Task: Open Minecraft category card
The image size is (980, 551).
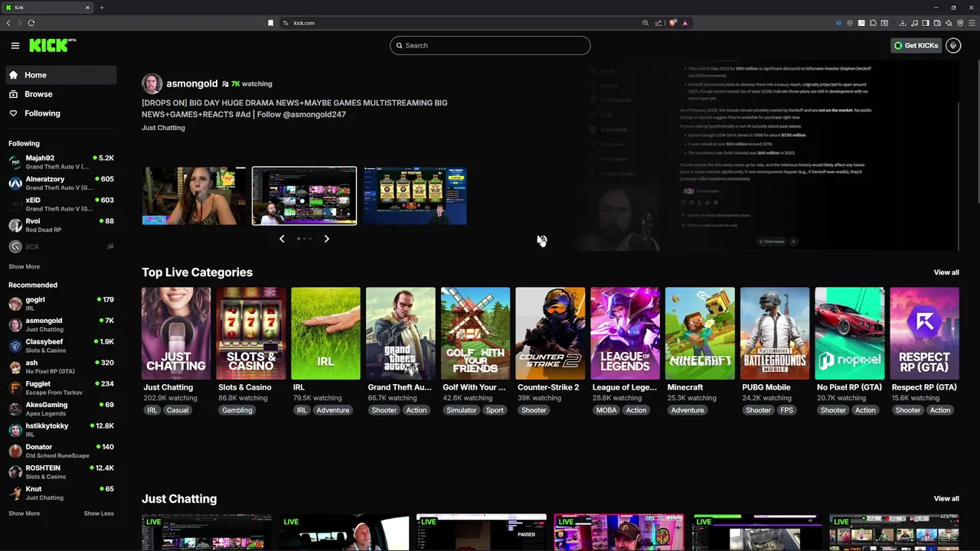Action: [x=700, y=334]
